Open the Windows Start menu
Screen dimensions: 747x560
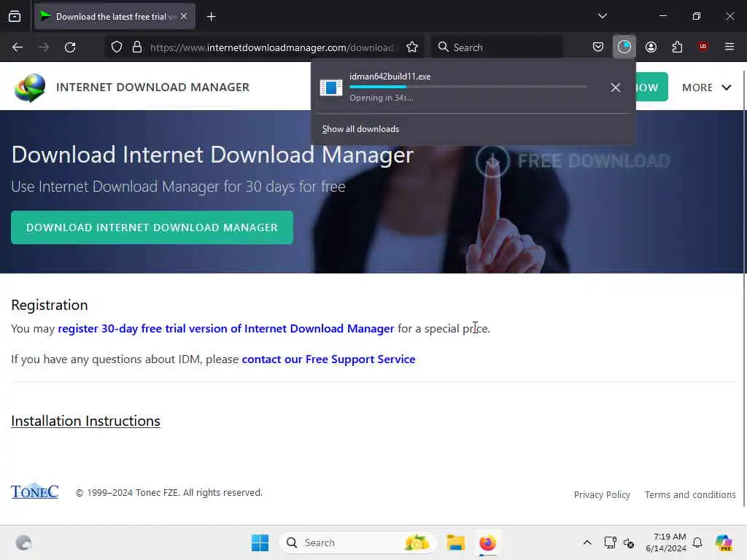[260, 542]
